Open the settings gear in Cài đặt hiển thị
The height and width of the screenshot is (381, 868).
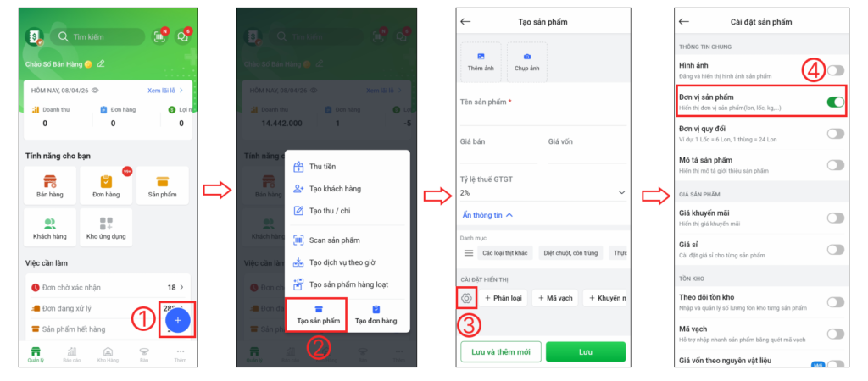466,298
